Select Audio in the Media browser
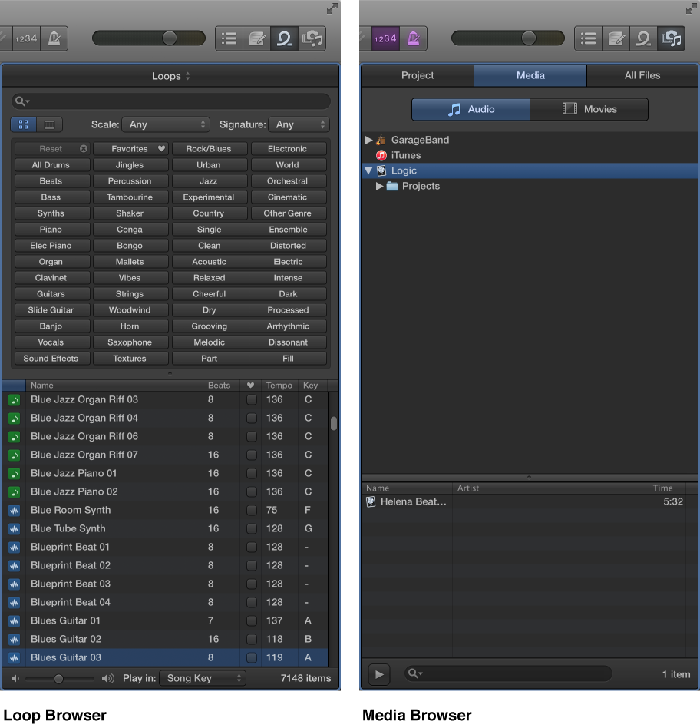This screenshot has height=728, width=700. tap(470, 109)
